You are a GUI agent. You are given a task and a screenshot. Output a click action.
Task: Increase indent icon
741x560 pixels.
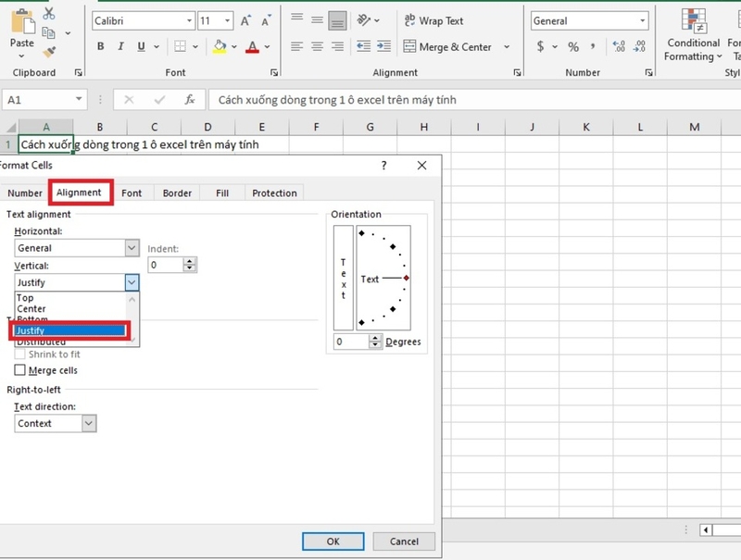[383, 46]
